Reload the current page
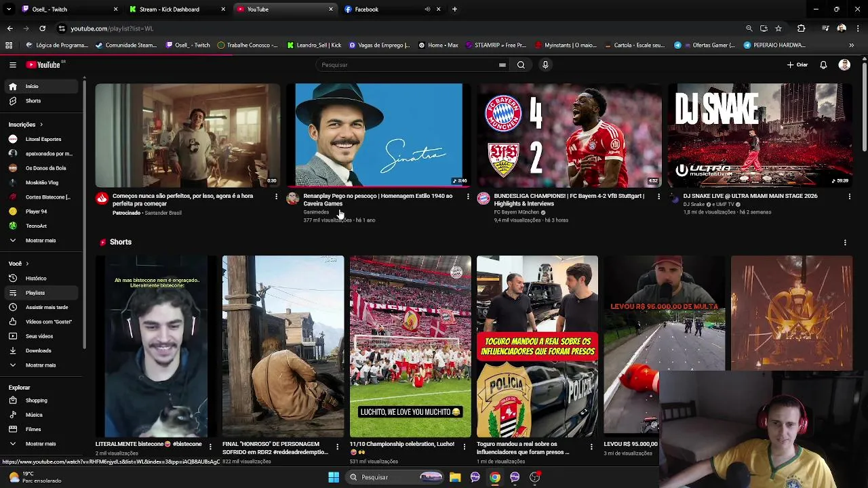868x488 pixels. (x=42, y=28)
